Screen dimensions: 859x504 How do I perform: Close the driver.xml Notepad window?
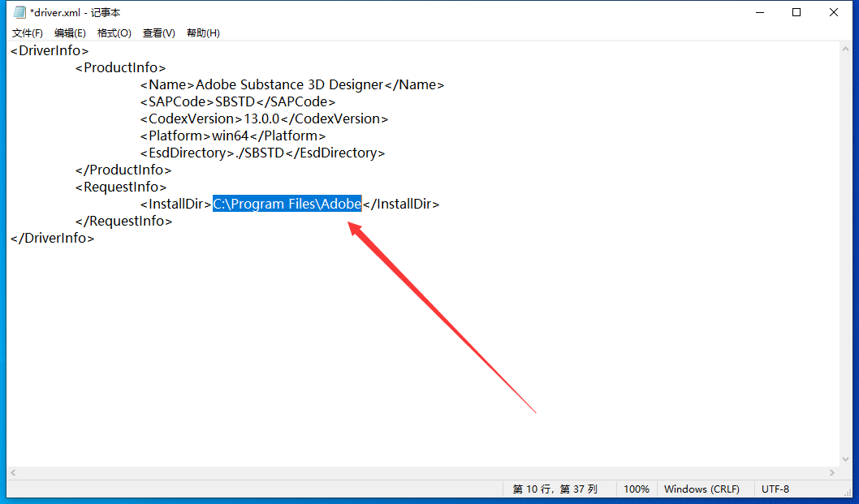click(x=834, y=12)
